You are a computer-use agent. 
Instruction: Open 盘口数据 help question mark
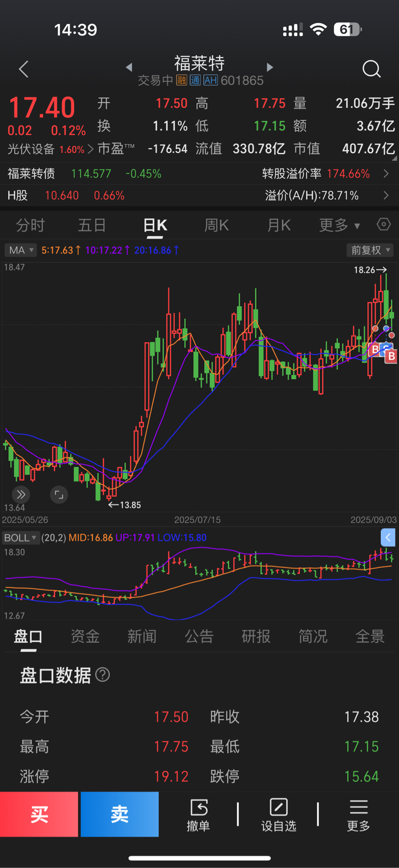pos(103,675)
